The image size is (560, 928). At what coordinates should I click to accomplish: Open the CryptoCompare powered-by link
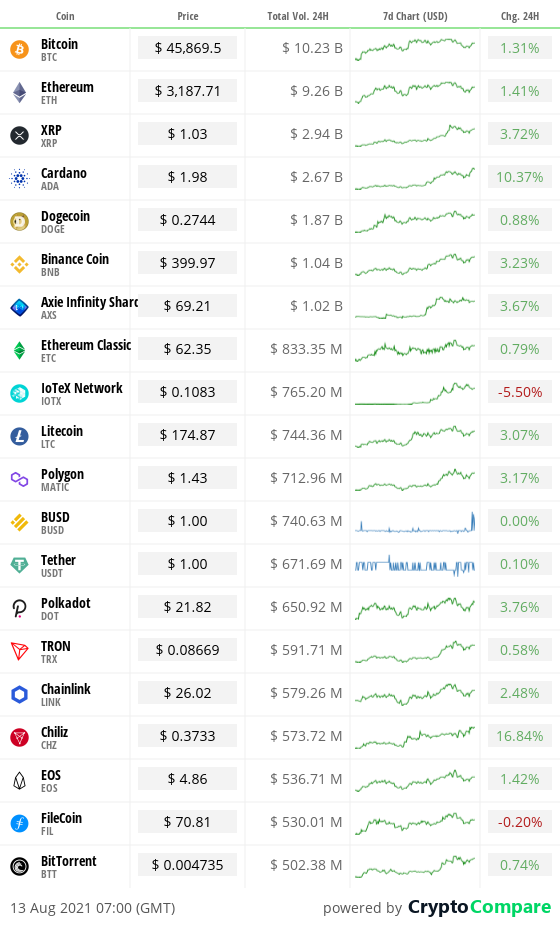point(479,907)
